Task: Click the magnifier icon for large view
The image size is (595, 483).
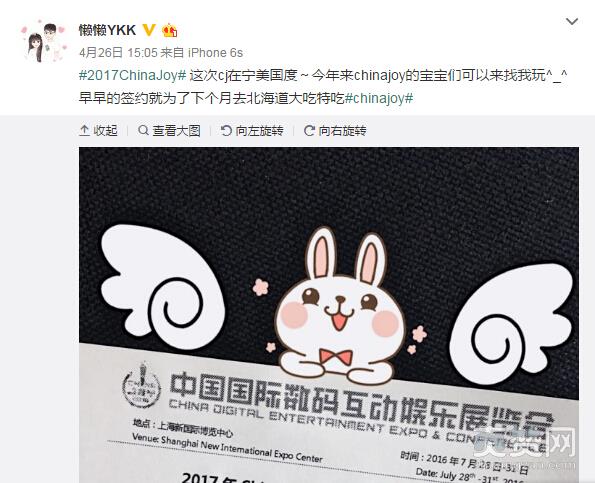Action: [143, 131]
